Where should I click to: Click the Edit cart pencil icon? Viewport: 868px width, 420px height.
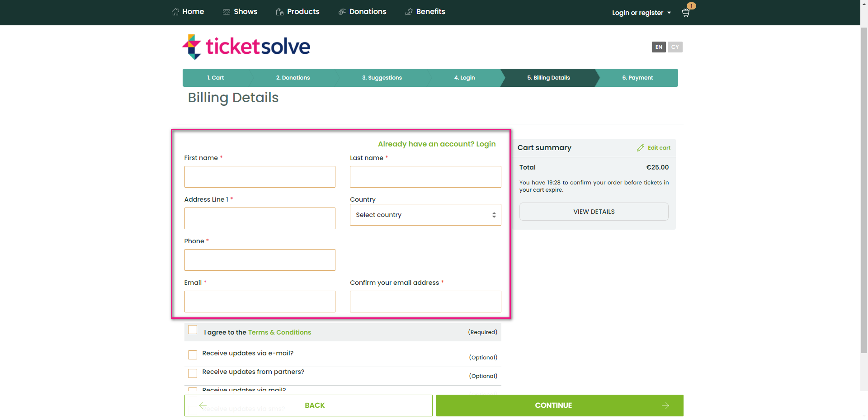pyautogui.click(x=641, y=147)
